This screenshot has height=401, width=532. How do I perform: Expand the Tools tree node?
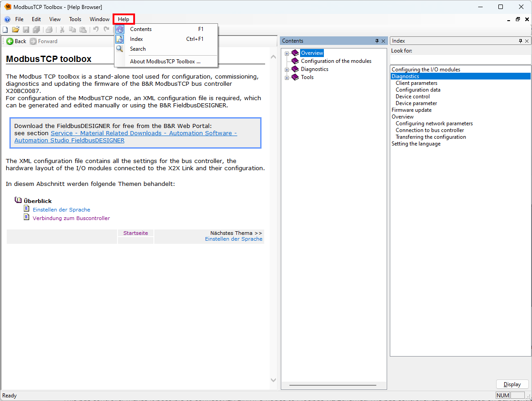point(287,78)
